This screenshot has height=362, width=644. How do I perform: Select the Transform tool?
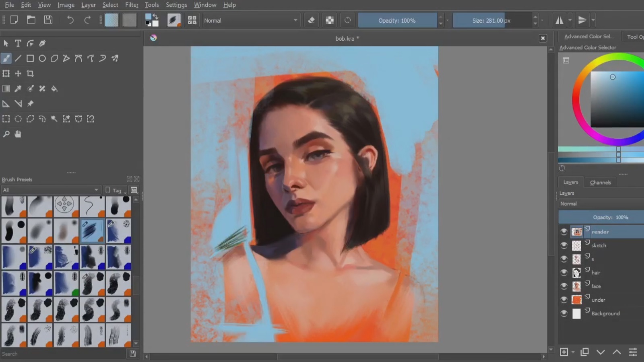coord(6,74)
